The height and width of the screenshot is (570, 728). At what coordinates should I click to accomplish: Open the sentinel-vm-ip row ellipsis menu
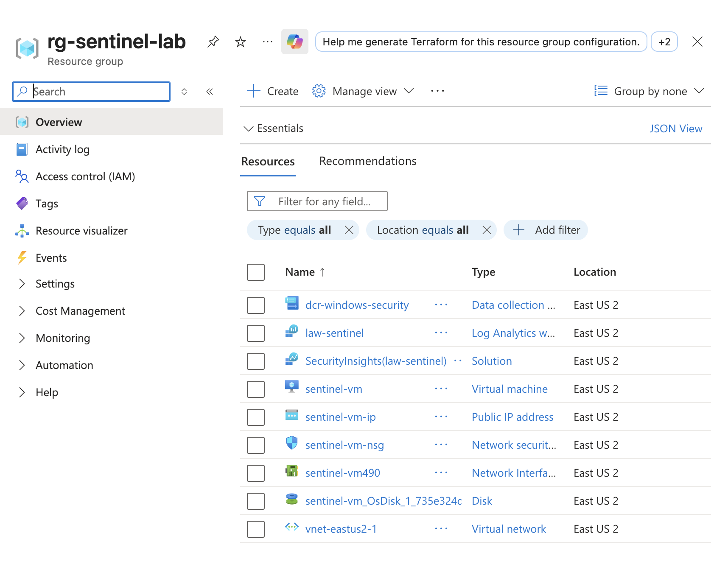pyautogui.click(x=441, y=417)
